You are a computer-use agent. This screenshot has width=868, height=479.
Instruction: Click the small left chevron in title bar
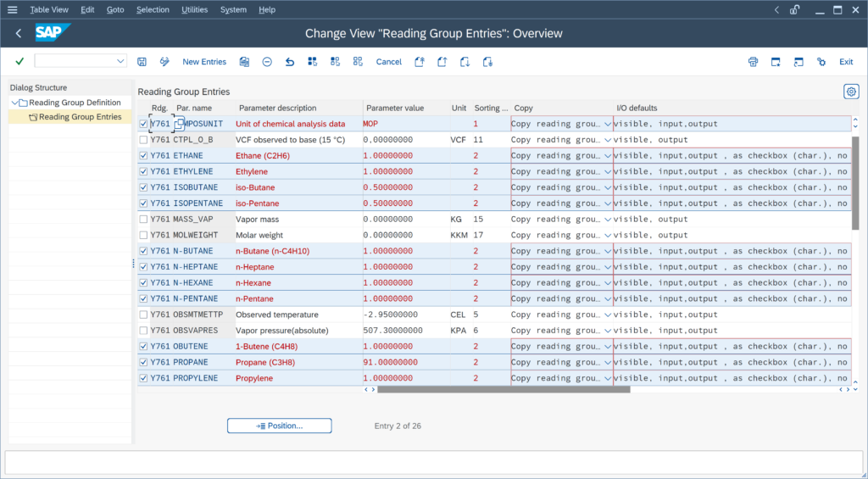tap(776, 9)
